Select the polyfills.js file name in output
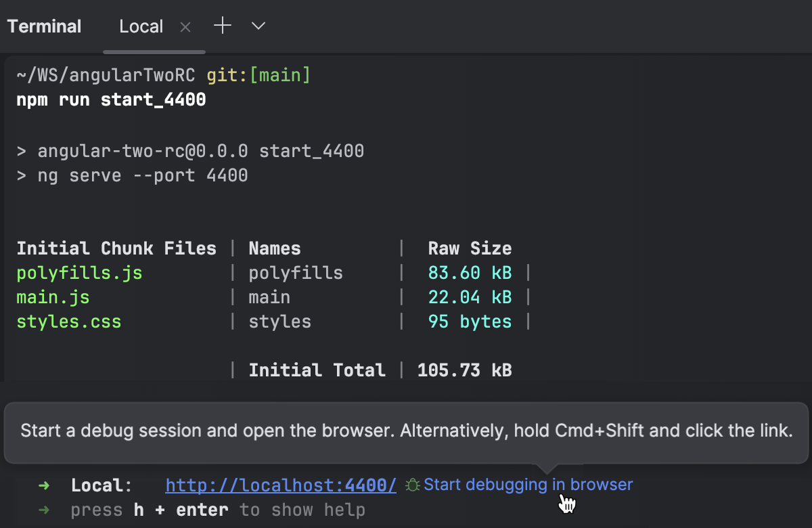This screenshot has width=812, height=528. (x=79, y=273)
